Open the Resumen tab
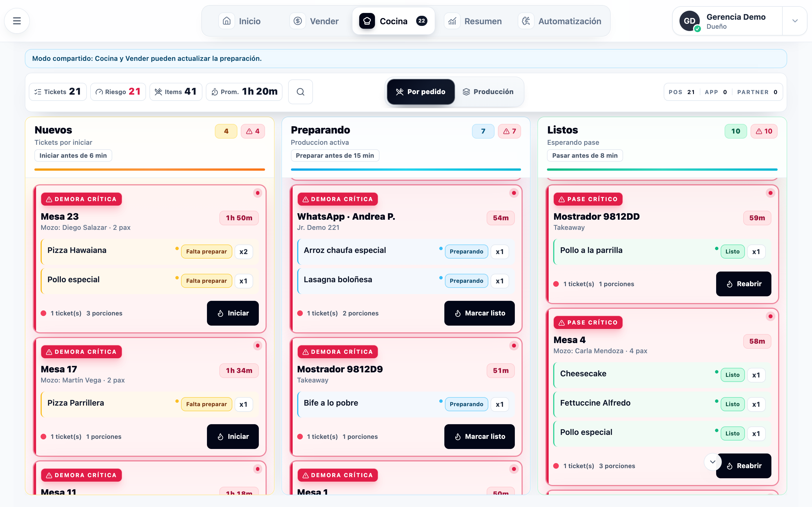812x507 pixels. point(473,21)
